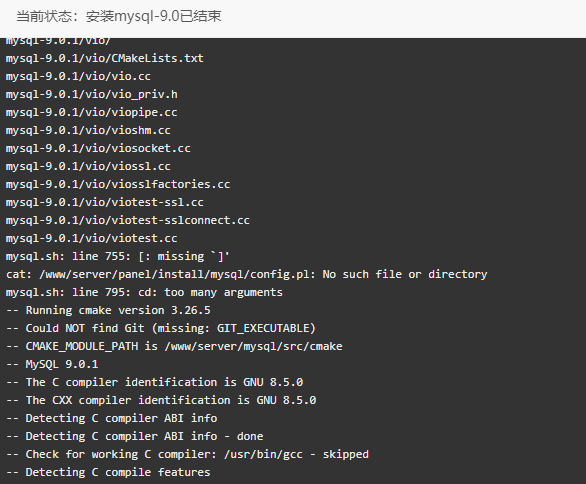Click log line viotest-ssl.cc
Image resolution: width=586 pixels, height=484 pixels.
click(105, 202)
